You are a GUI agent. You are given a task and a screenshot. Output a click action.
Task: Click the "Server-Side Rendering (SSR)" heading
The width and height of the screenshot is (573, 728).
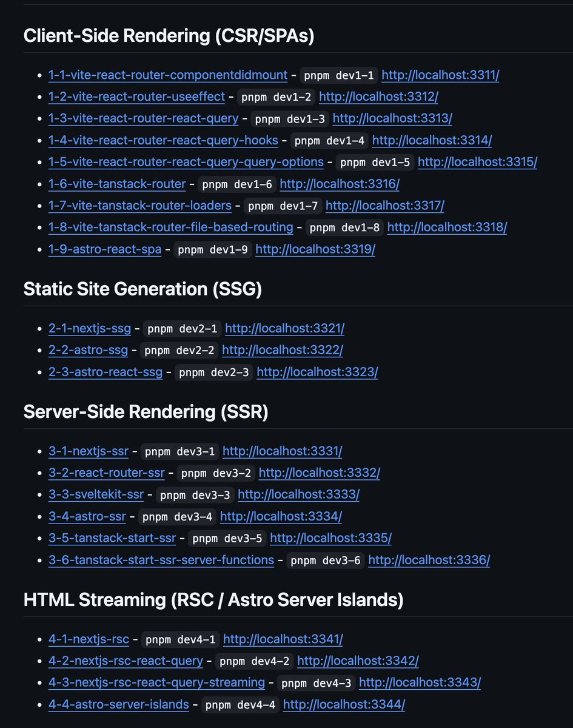tap(146, 412)
